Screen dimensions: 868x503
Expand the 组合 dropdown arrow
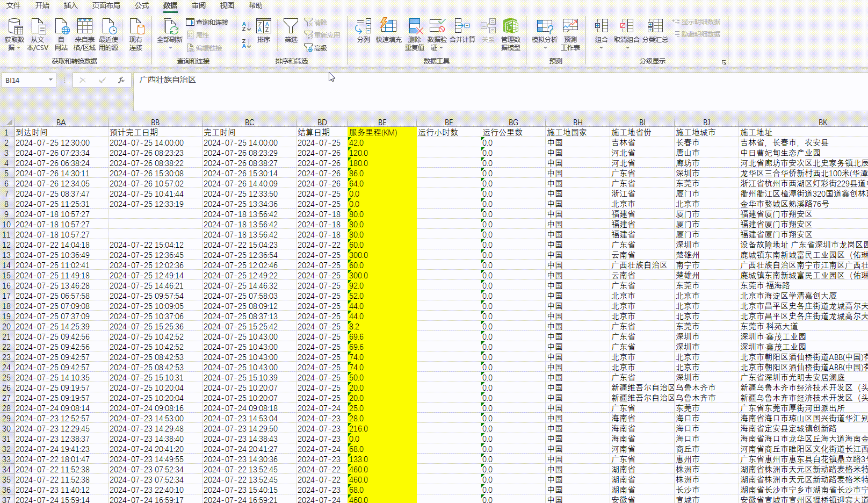point(602,48)
